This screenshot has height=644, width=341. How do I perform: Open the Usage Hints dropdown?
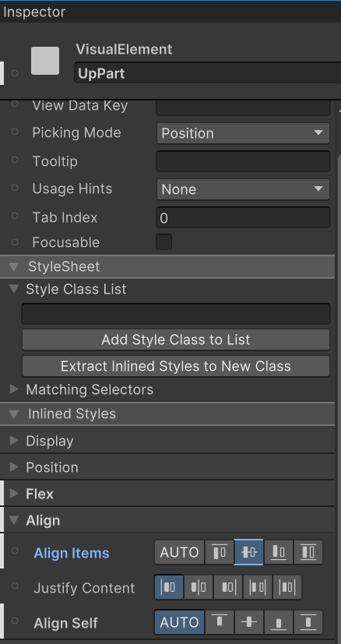243,189
